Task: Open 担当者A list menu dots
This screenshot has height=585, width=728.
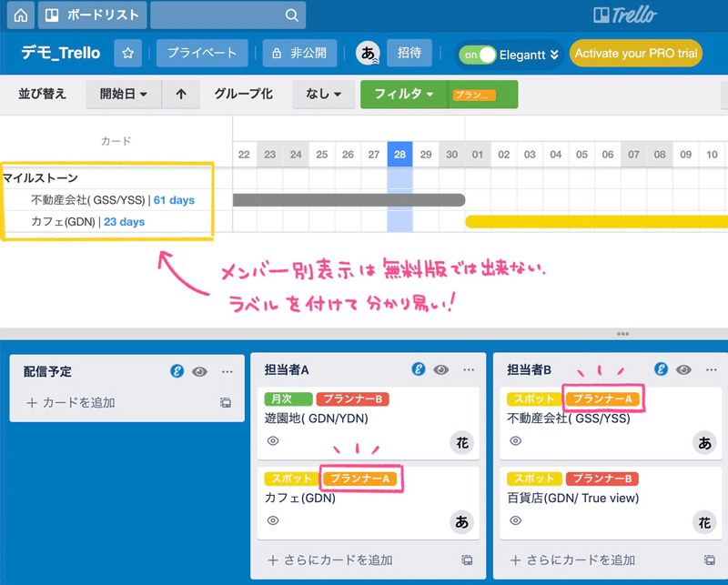Action: click(x=469, y=369)
